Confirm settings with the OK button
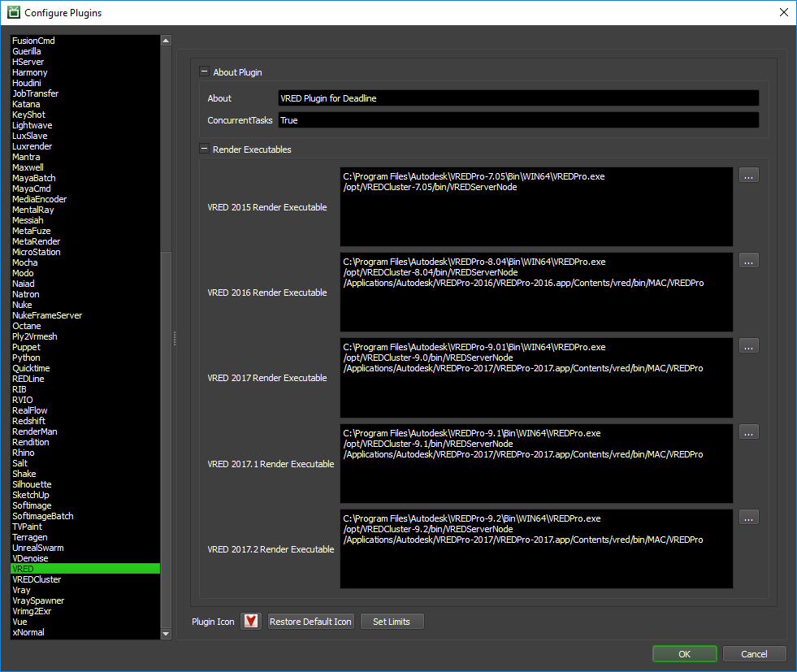The height and width of the screenshot is (672, 797). click(x=685, y=653)
